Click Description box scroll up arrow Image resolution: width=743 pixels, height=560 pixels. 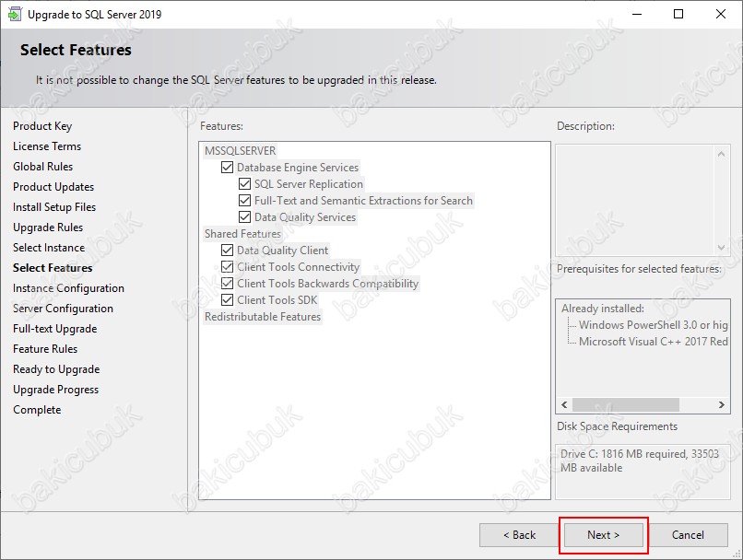[721, 154]
